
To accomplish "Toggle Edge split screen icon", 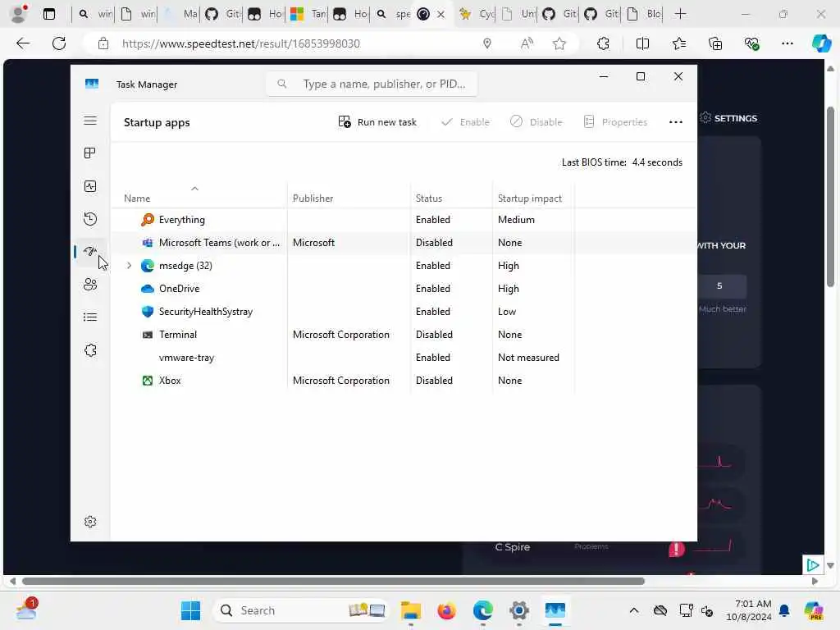I will (642, 43).
